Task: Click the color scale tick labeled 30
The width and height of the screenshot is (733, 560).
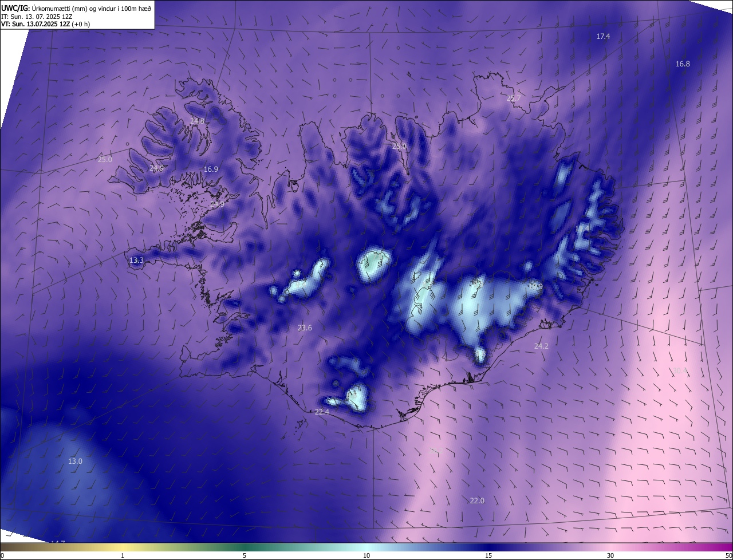Action: [x=610, y=555]
